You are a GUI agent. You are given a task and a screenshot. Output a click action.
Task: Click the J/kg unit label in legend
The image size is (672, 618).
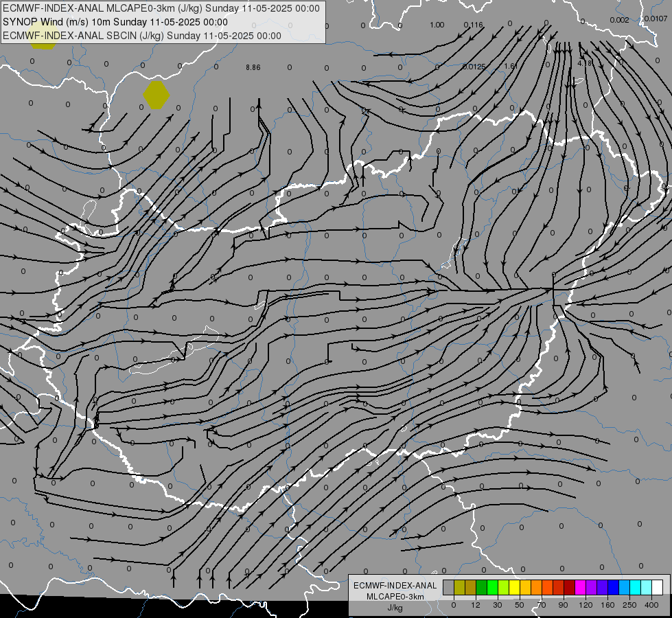click(395, 608)
